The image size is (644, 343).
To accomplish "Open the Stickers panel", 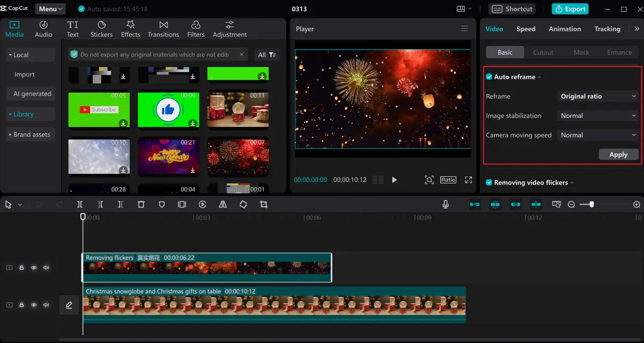I will (101, 29).
